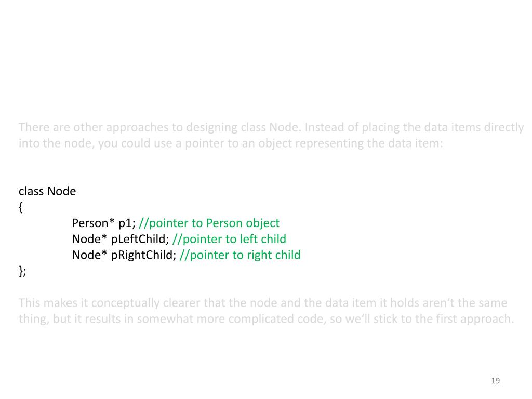Click the slide number 19
Screen dimensions: 532x399
coord(495,381)
